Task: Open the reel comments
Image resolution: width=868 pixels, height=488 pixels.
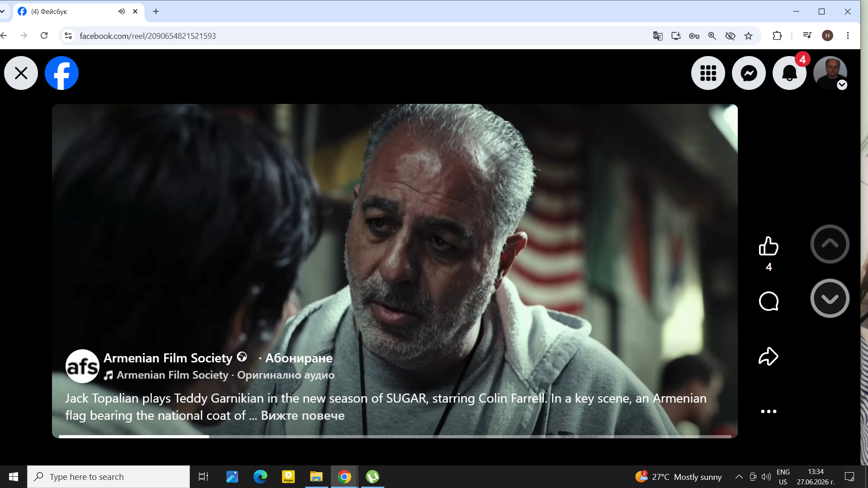Action: click(x=769, y=301)
